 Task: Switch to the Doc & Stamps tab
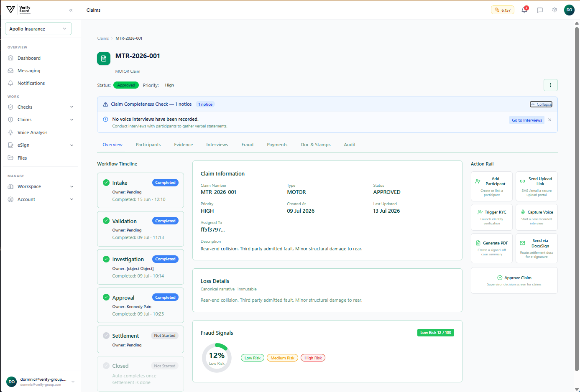click(316, 145)
